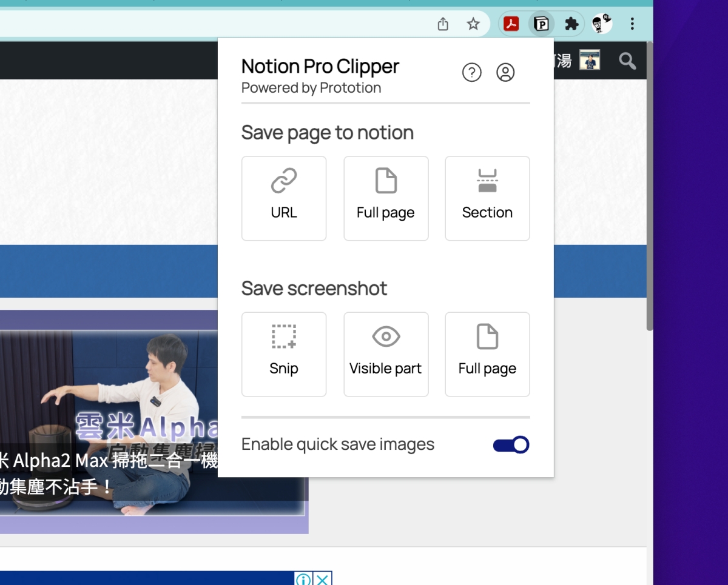728x585 pixels.
Task: Click the Adobe Acrobat extension icon
Action: 511,24
